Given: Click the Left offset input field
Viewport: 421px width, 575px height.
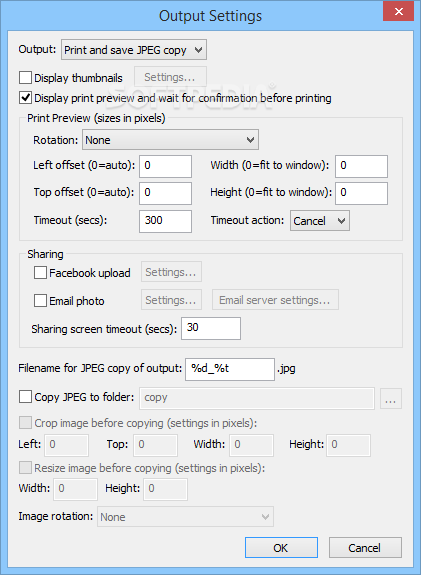Looking at the screenshot, I should tap(165, 166).
